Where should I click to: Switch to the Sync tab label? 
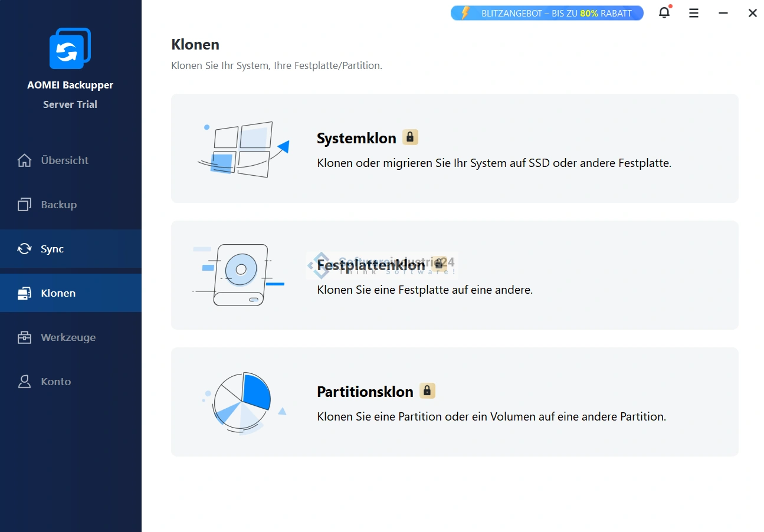(x=52, y=249)
